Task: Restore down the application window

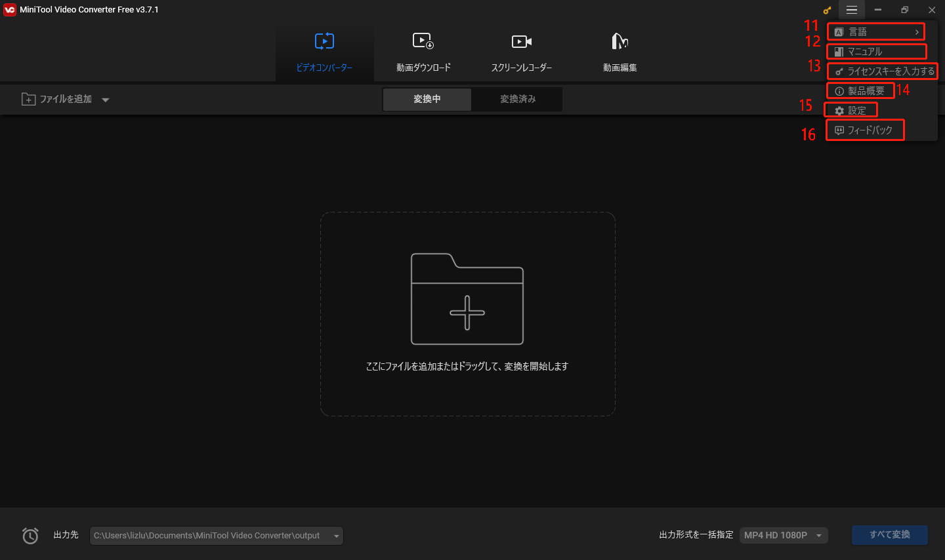Action: (904, 10)
